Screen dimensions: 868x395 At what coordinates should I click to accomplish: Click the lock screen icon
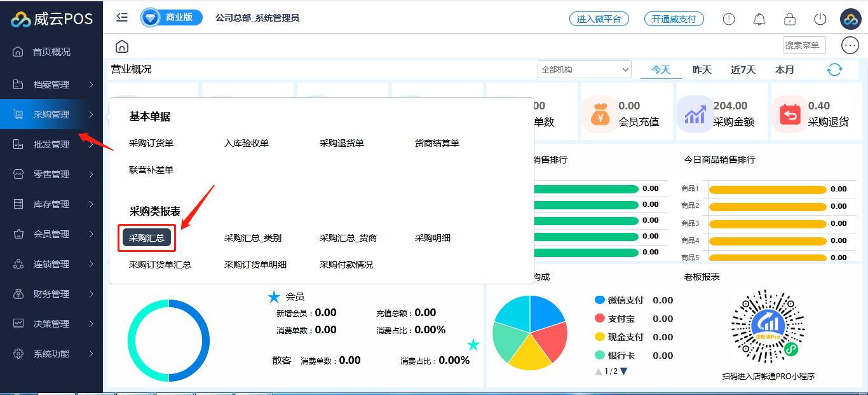(790, 19)
